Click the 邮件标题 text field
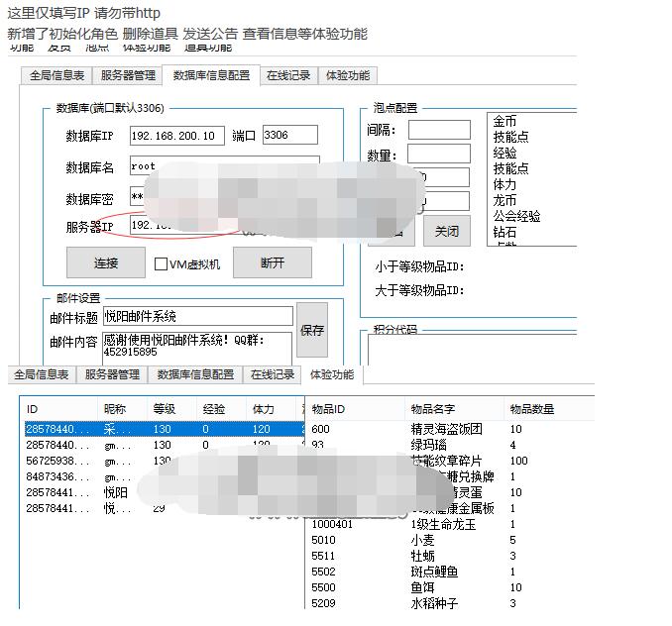 (x=197, y=317)
